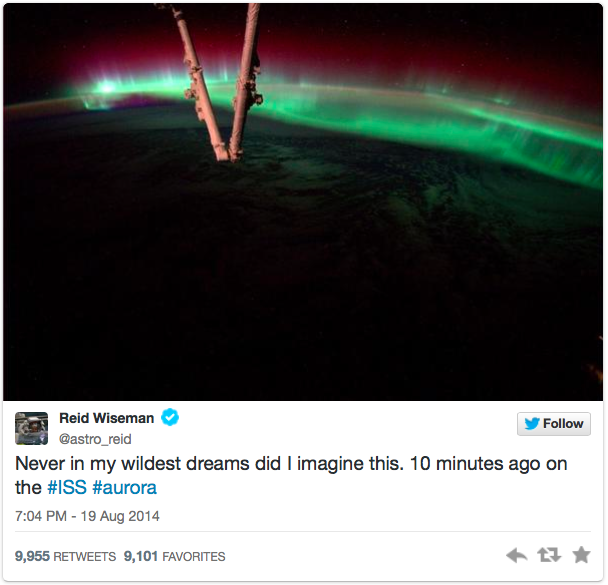Screen dimensions: 608x585
Task: Enlarge the aurora photo from the ISS
Action: tap(303, 202)
